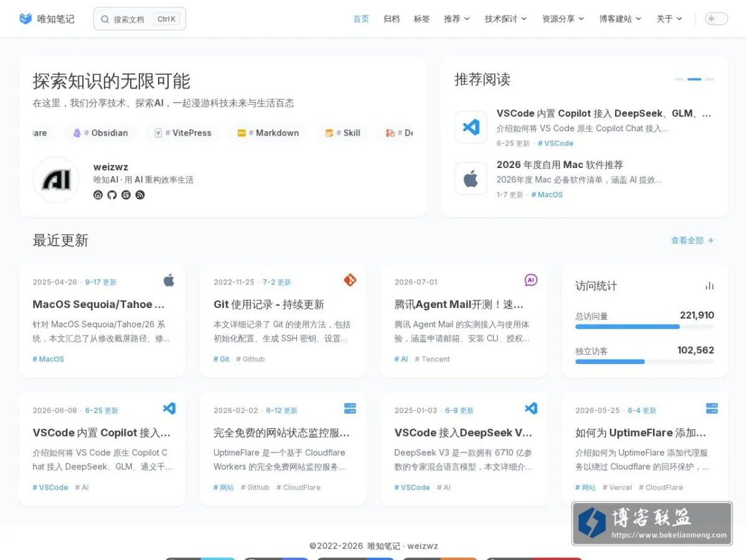Select the Skill tag chip
The height and width of the screenshot is (560, 747).
342,133
